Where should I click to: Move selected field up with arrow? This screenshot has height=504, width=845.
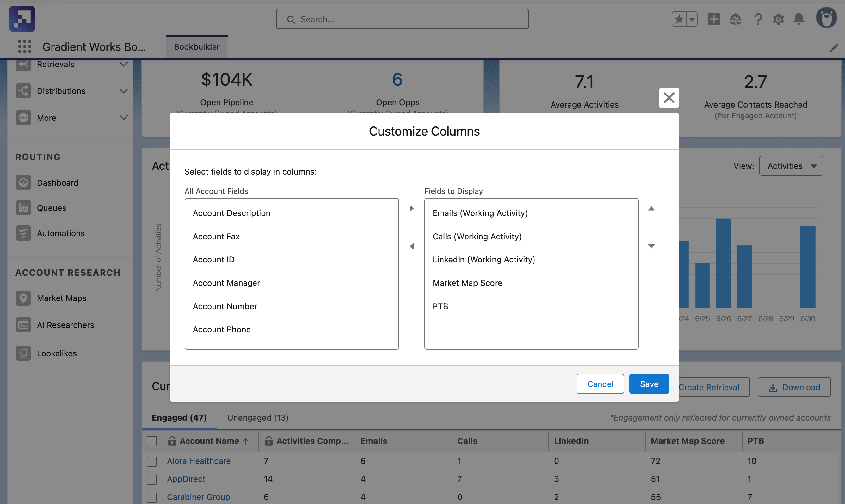coord(651,208)
